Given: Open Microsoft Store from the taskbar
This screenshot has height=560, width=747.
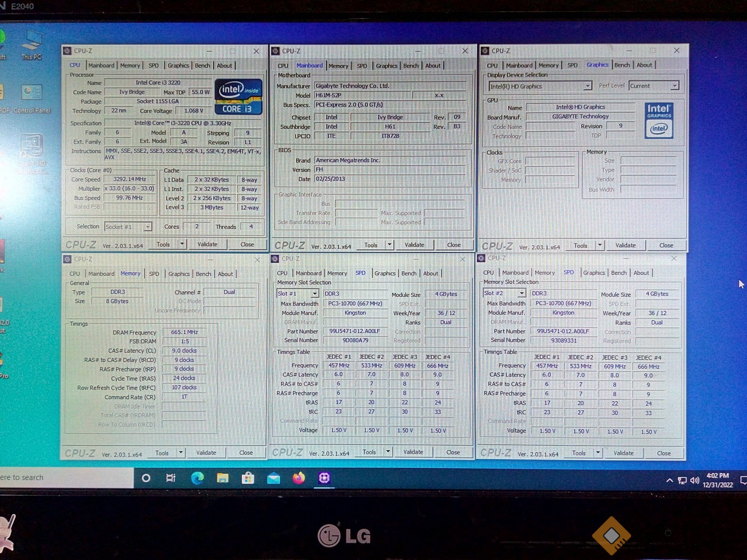Looking at the screenshot, I should pyautogui.click(x=248, y=478).
